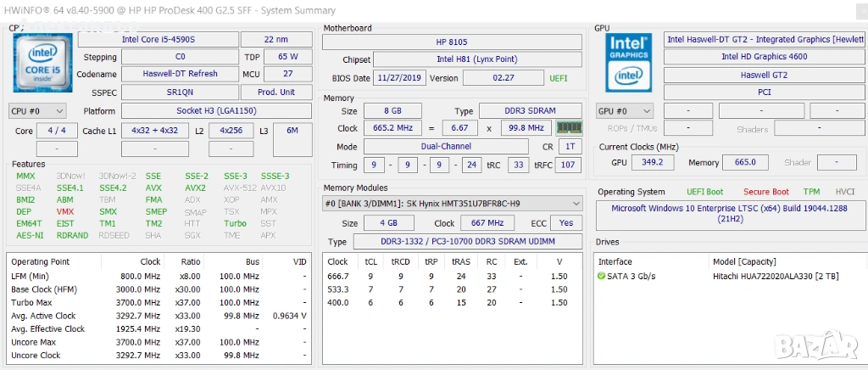Select the Turbo Max operating point row

(x=157, y=303)
